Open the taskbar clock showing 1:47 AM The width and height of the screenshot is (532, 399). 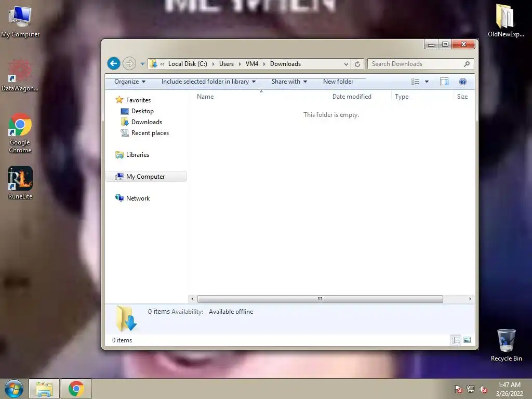[509, 389]
